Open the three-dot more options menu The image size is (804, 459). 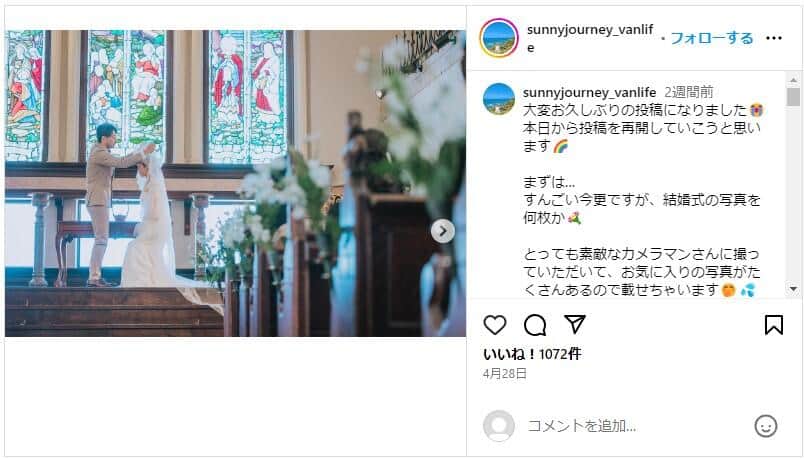pyautogui.click(x=774, y=38)
